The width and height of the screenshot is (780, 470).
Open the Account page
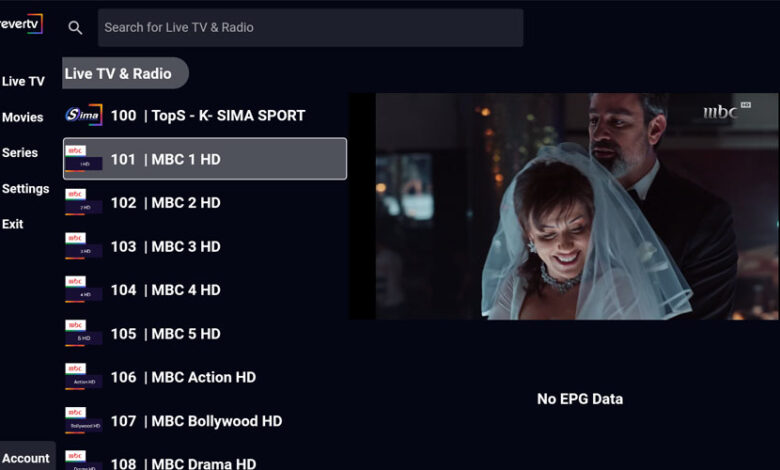pyautogui.click(x=26, y=458)
